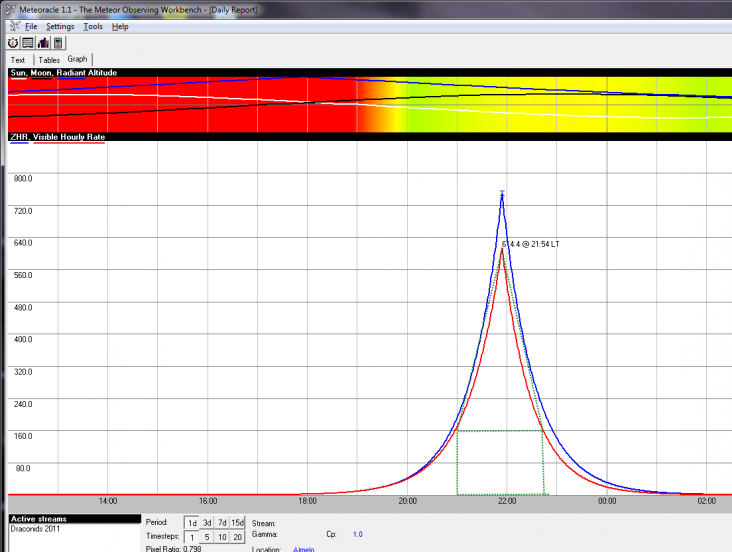Set Period to 7d
732x552 pixels.
pos(222,523)
